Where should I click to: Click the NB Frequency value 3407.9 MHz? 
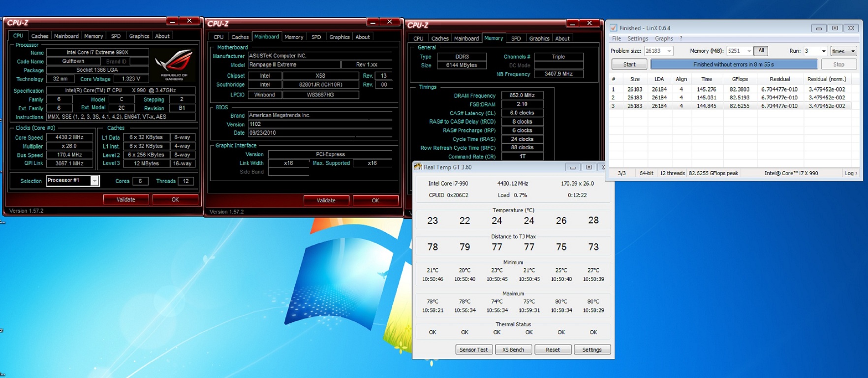pyautogui.click(x=558, y=74)
